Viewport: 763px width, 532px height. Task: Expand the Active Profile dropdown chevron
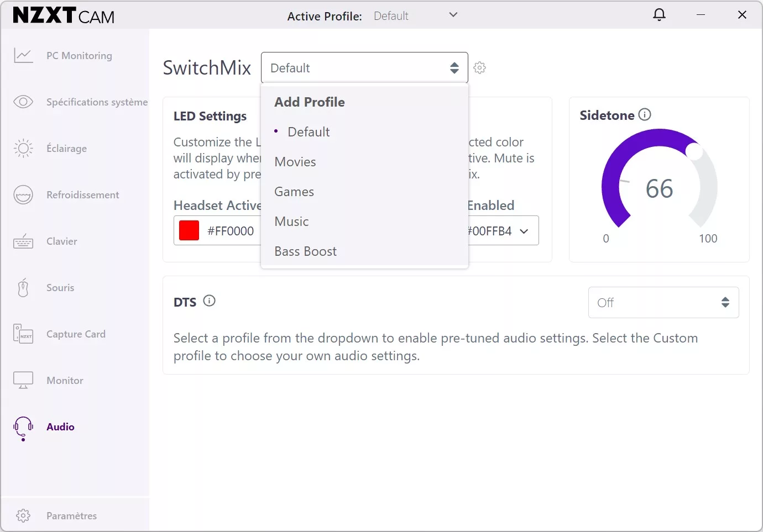[x=453, y=15]
